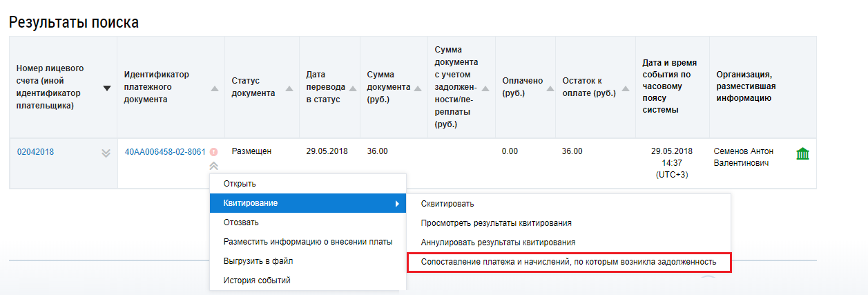Choose Аннулировать результаты квитирования

click(x=498, y=242)
